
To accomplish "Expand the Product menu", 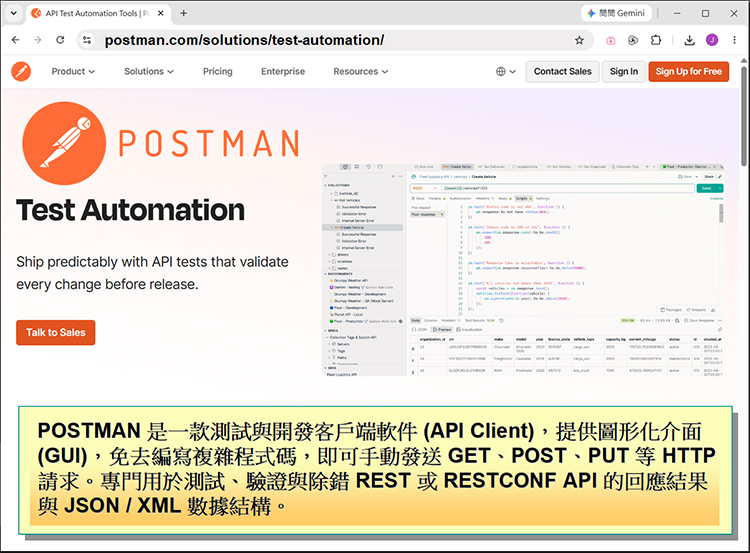I will pyautogui.click(x=73, y=71).
